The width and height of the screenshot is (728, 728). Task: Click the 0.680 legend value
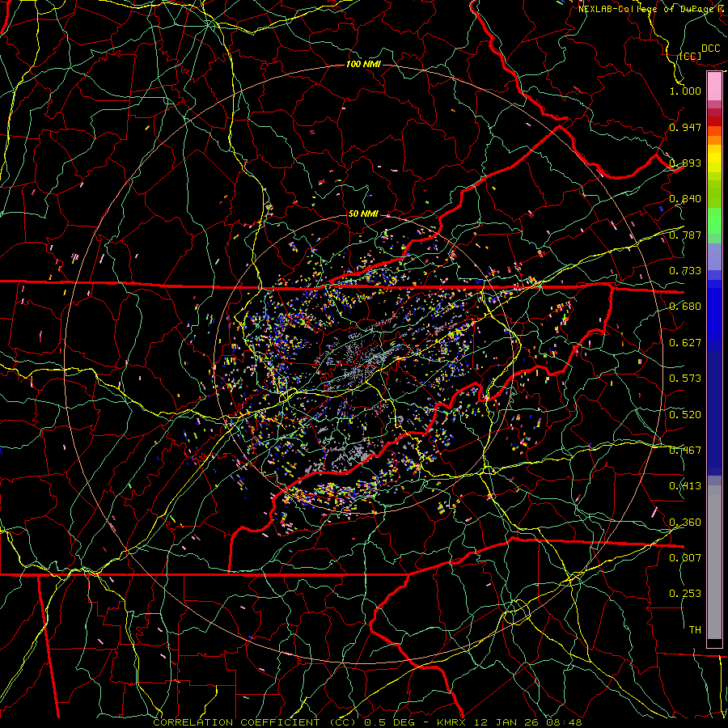click(x=685, y=307)
